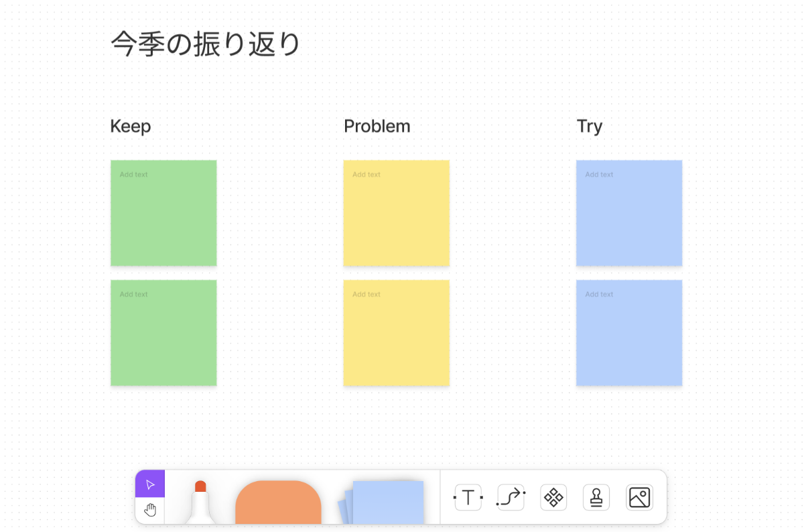The height and width of the screenshot is (532, 804).
Task: Open the Insert image tool
Action: pyautogui.click(x=639, y=497)
